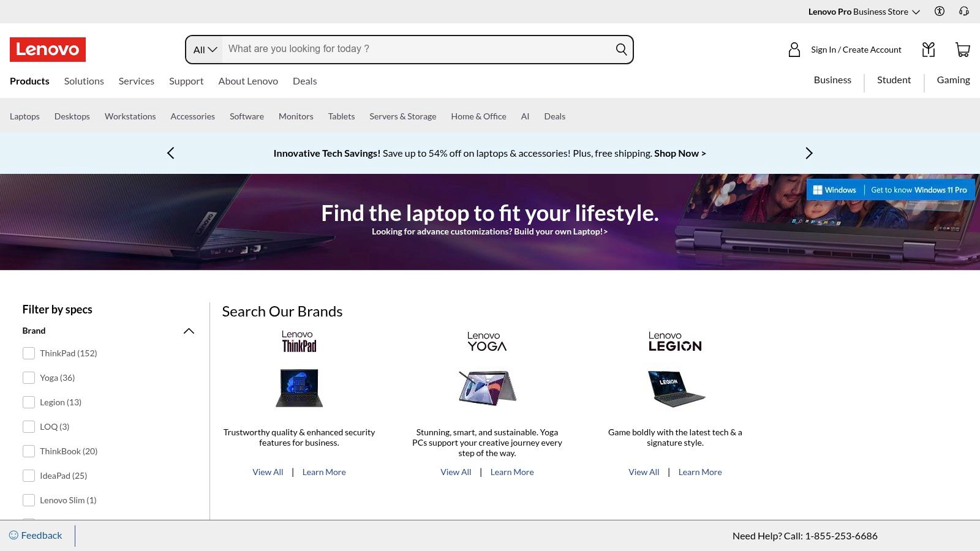Check the ThinkBook (20) filter
This screenshot has width=980, height=551.
29,451
